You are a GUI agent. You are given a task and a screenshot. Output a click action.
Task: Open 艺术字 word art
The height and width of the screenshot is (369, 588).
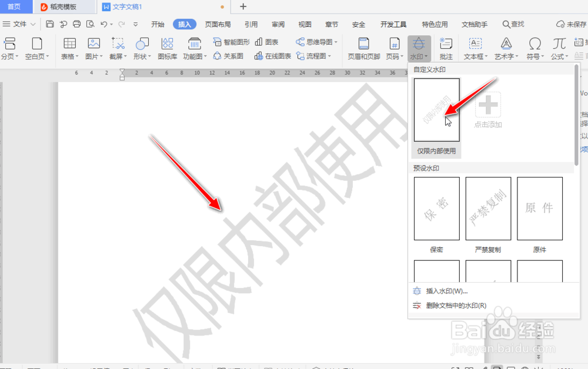tap(506, 48)
